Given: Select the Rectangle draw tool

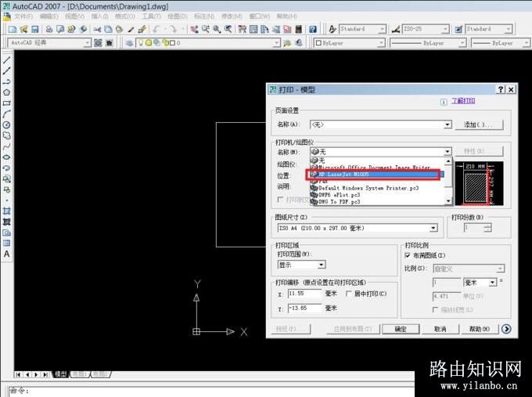Looking at the screenshot, I should coord(6,103).
